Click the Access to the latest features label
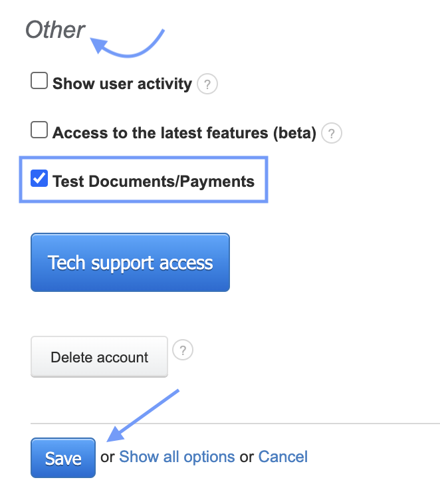Screen dimensions: 440x504 click(x=184, y=133)
